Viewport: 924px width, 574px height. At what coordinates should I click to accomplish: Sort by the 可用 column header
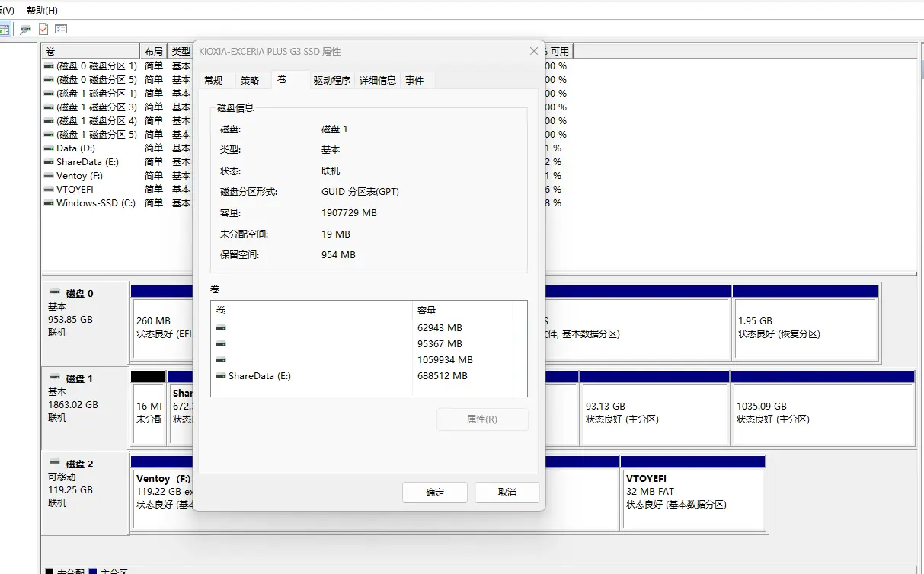tap(560, 51)
